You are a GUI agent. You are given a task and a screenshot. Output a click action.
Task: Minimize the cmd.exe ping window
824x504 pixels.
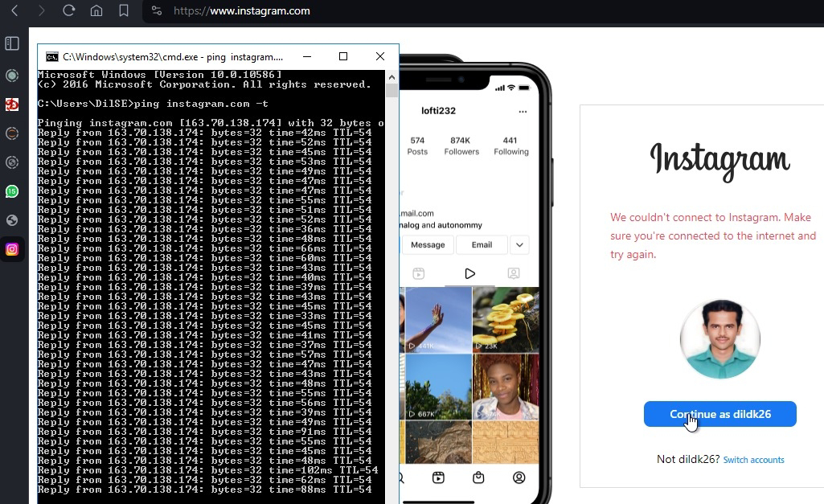pyautogui.click(x=307, y=56)
